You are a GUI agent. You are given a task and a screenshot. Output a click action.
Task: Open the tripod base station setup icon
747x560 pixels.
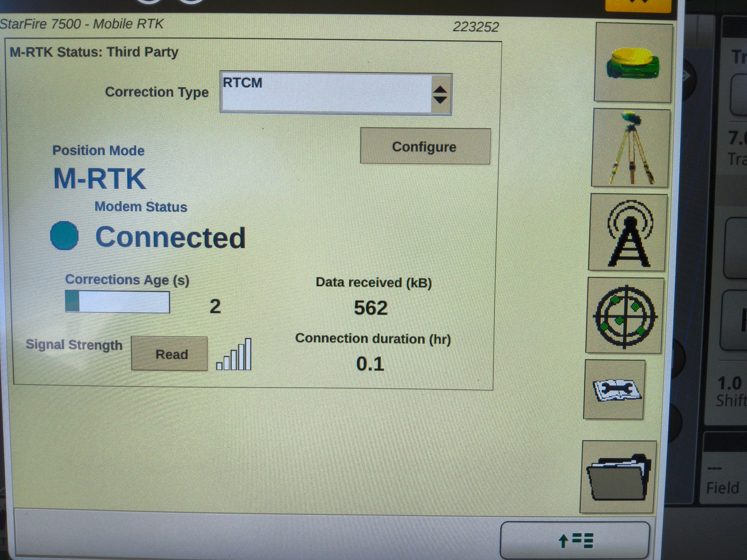(x=631, y=148)
